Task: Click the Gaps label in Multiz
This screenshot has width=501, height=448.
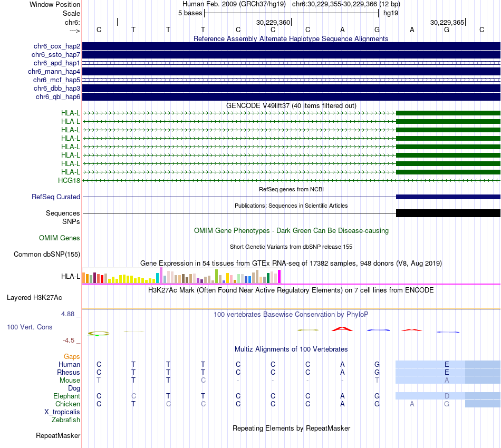Action: point(72,356)
